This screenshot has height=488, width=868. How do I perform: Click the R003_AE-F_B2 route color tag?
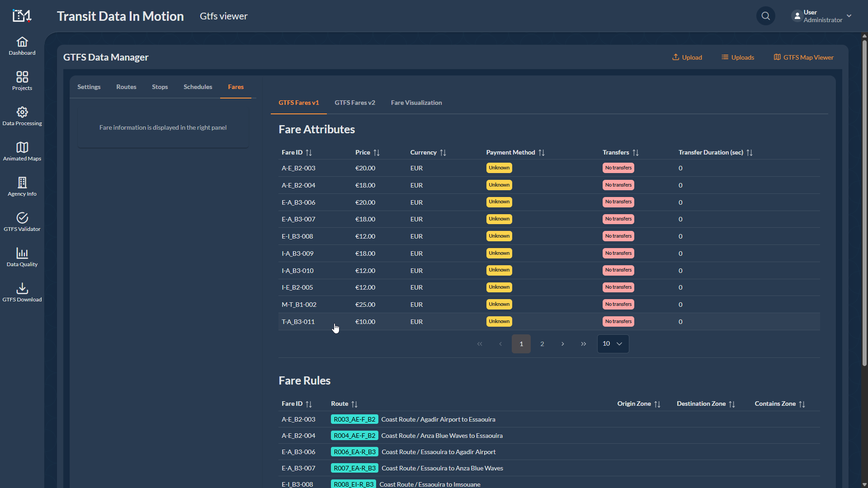point(354,419)
